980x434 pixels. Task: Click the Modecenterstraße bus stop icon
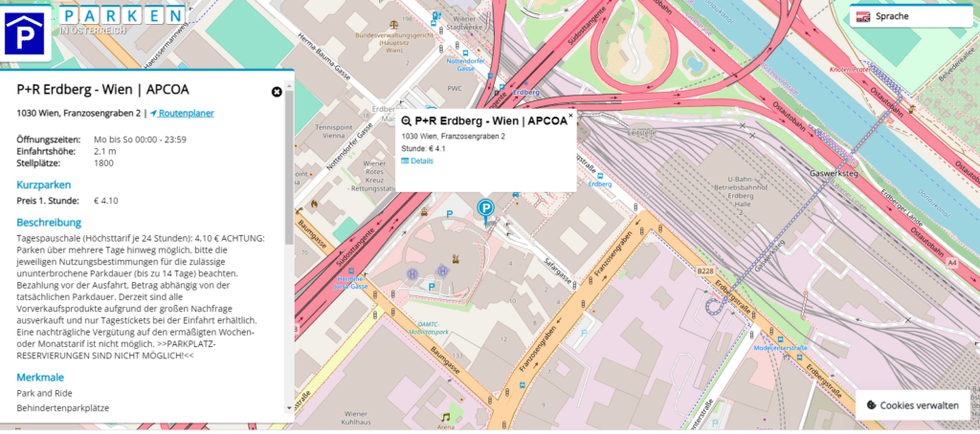(780, 339)
